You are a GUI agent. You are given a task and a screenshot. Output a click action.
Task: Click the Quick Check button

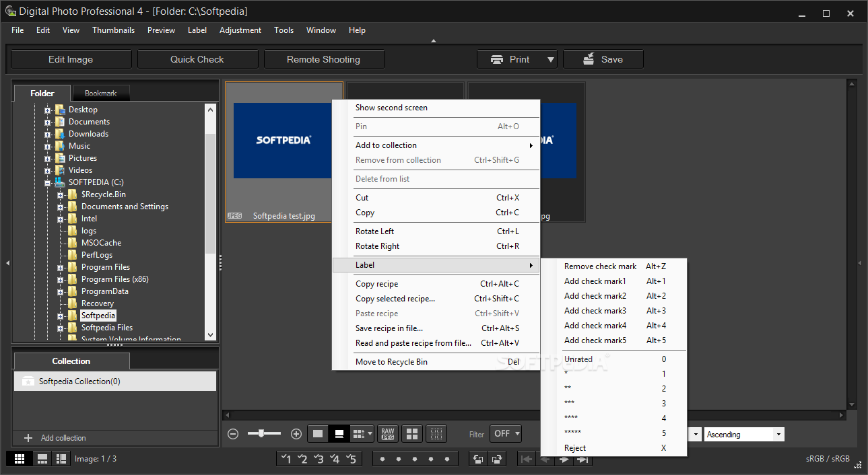pos(197,59)
